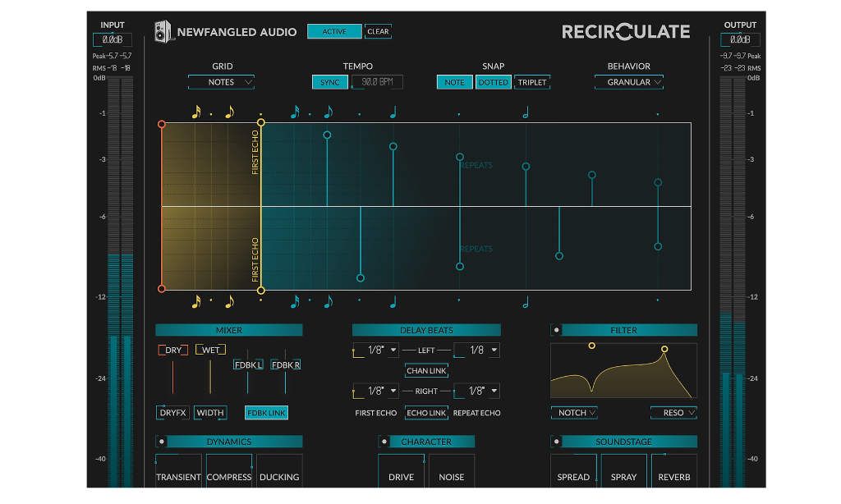Click the half note marker above the grid
Image resolution: width=841 pixels, height=504 pixels.
526,112
